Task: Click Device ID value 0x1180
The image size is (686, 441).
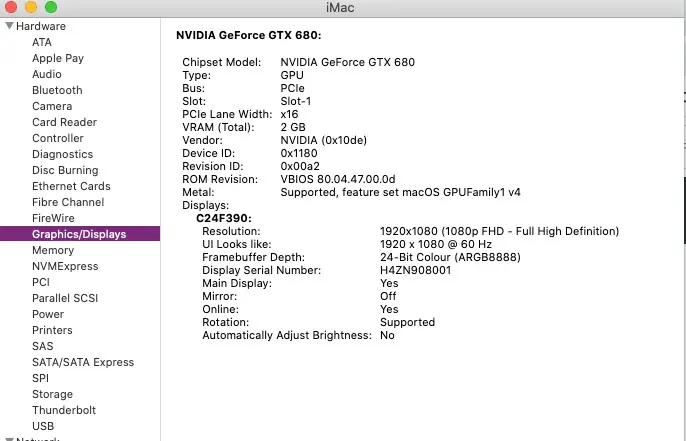Action: coord(299,153)
